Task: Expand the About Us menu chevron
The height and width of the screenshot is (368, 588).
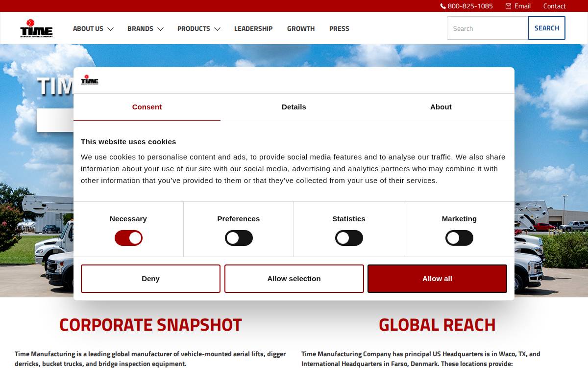Action: pyautogui.click(x=110, y=29)
